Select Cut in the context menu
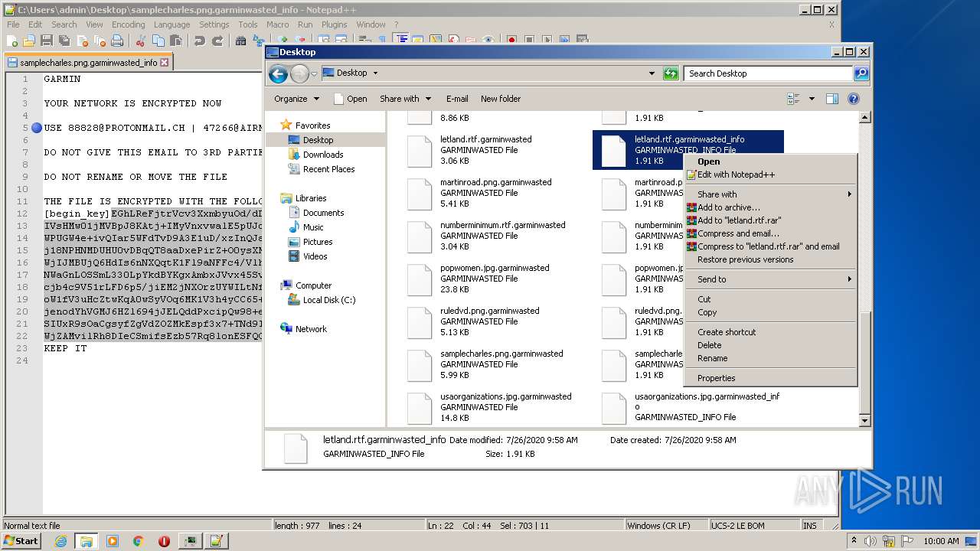 (x=770, y=299)
